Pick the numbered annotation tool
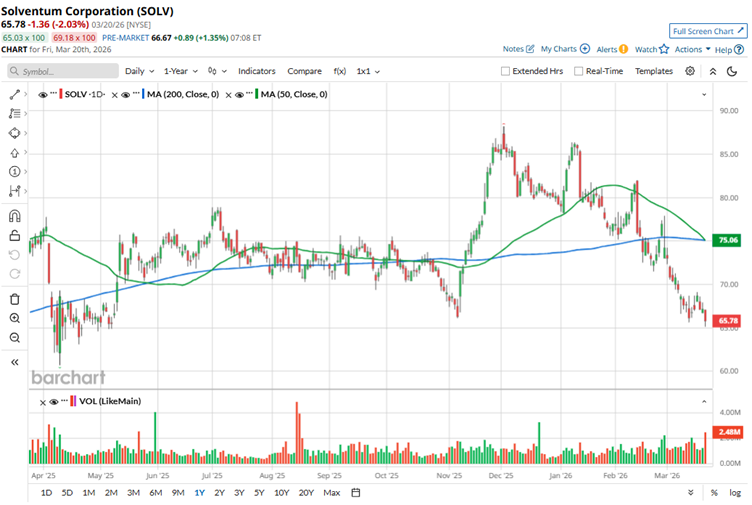The image size is (752, 505). (x=14, y=172)
